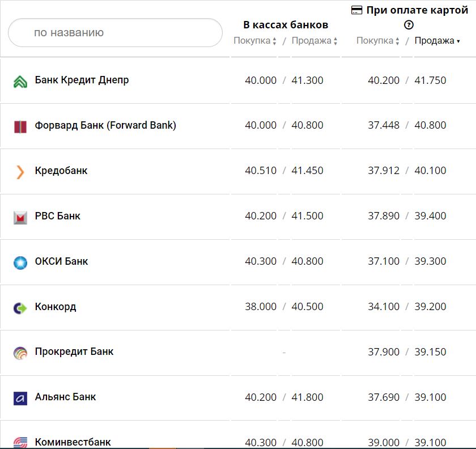Screen dimensions: 476x449
Task: Open the Банк Кредит Днепр link
Action: click(82, 80)
